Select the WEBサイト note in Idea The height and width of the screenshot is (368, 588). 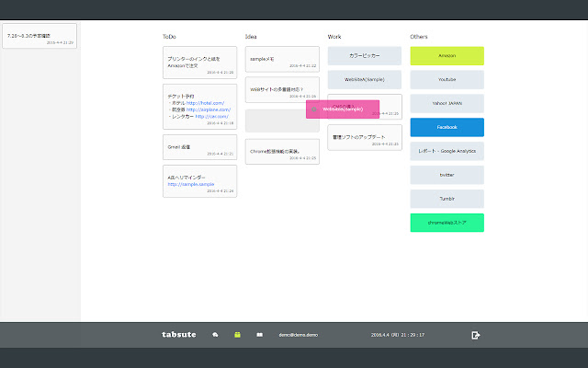[282, 90]
